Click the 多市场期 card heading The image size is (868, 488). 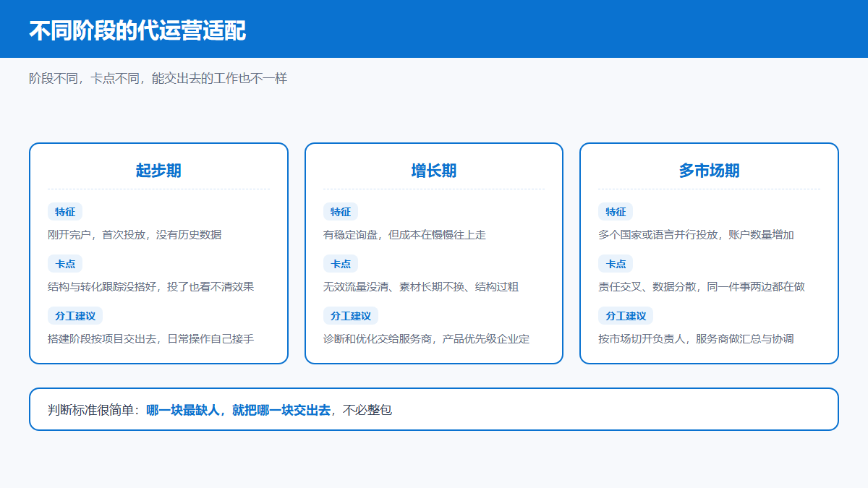coord(709,171)
